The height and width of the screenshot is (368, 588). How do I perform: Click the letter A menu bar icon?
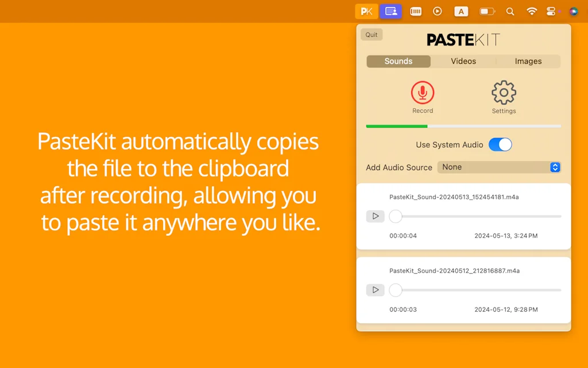coord(461,11)
